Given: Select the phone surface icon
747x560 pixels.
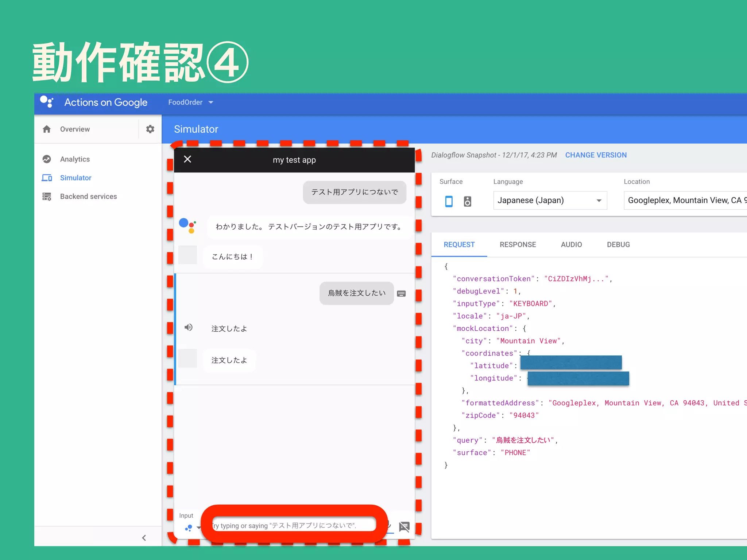Looking at the screenshot, I should (x=449, y=201).
